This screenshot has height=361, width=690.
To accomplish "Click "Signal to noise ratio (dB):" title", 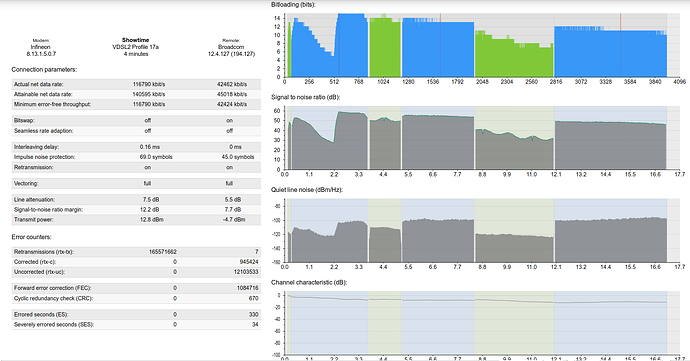I will pos(305,97).
